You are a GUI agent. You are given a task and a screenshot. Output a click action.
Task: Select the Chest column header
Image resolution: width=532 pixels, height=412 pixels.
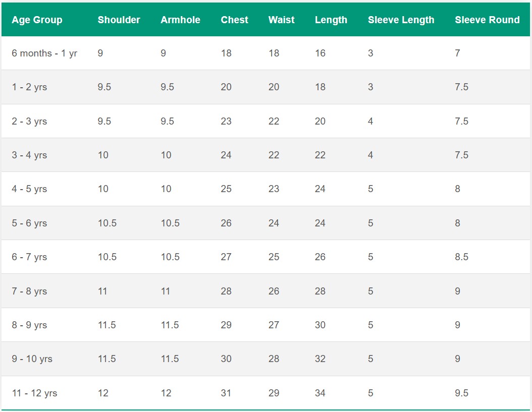(x=234, y=20)
